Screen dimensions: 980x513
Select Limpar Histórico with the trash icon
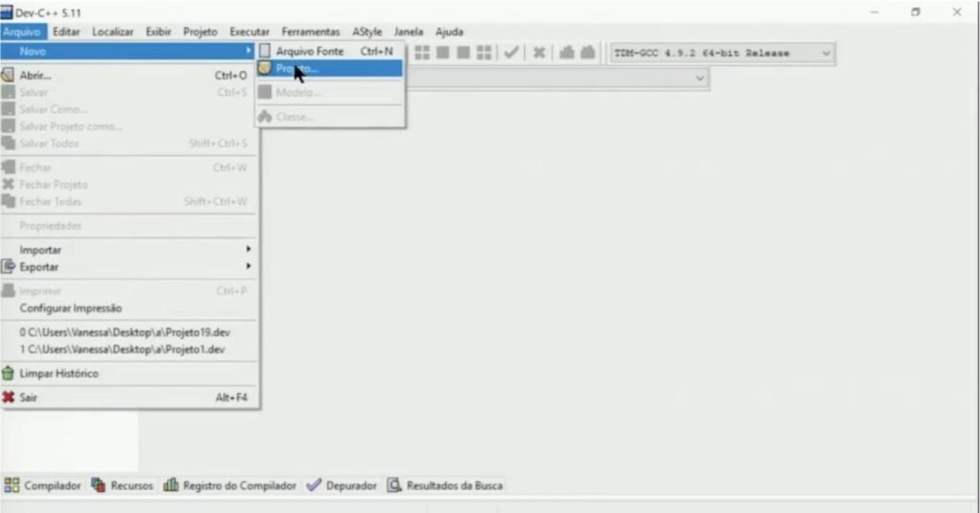tap(58, 373)
